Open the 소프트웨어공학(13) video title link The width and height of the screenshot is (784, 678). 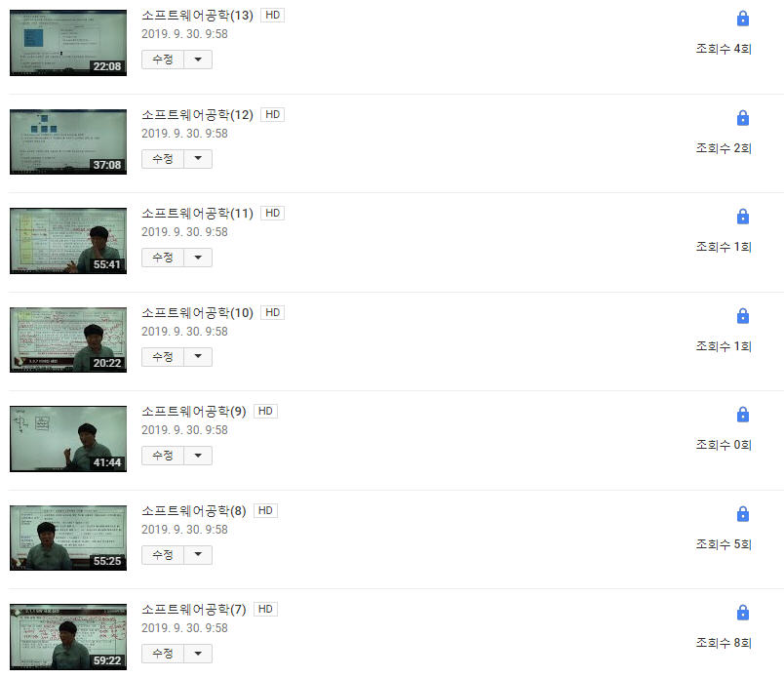click(198, 16)
